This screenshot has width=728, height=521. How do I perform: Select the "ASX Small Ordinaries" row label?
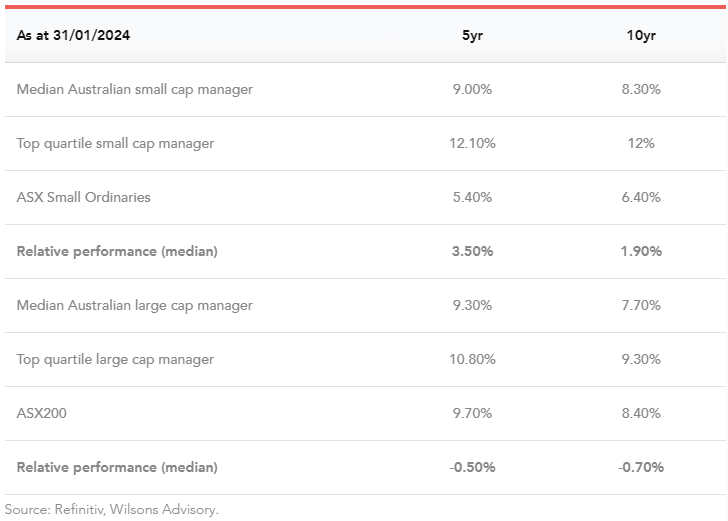[x=84, y=197]
